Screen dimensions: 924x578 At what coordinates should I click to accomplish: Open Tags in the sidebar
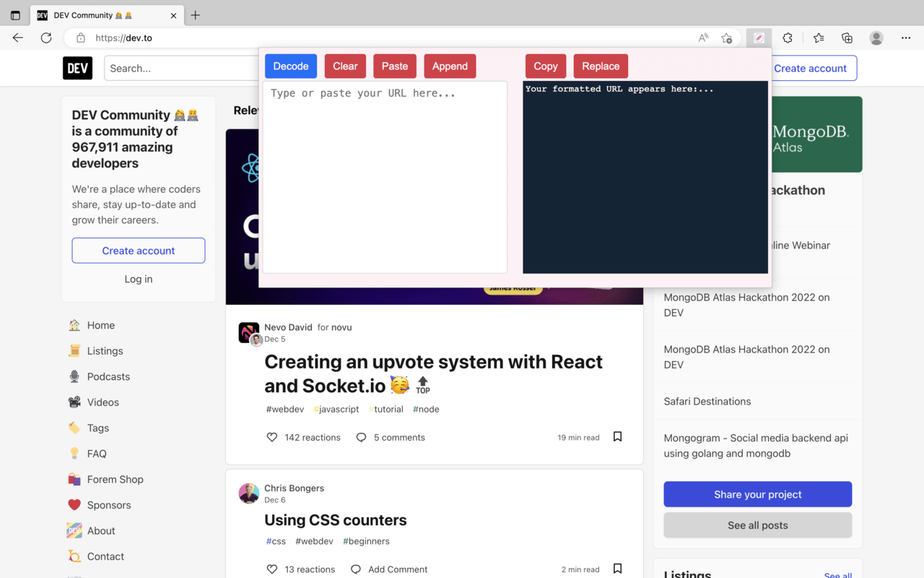click(x=98, y=428)
